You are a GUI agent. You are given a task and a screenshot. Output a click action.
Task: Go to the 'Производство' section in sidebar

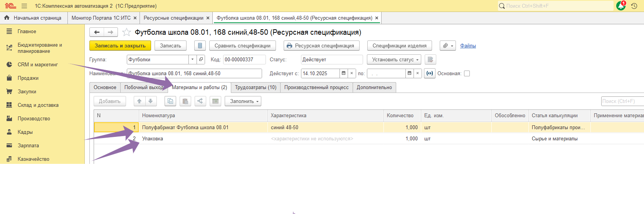click(34, 118)
